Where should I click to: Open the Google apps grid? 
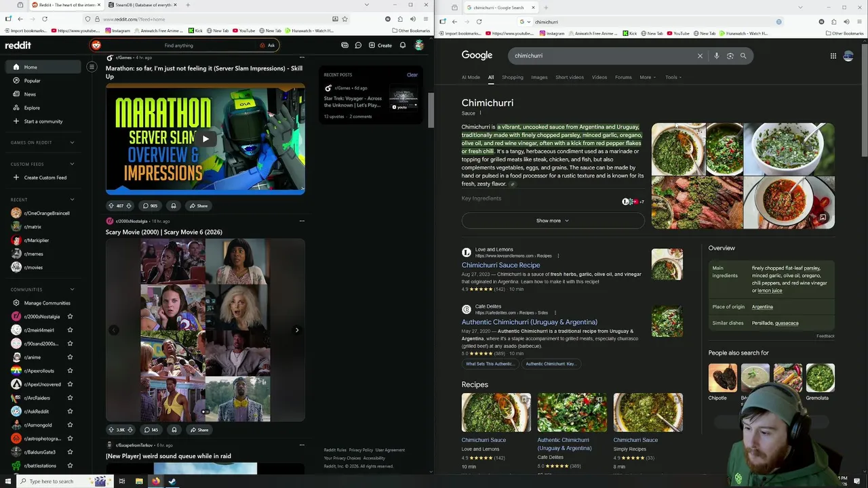(x=833, y=56)
